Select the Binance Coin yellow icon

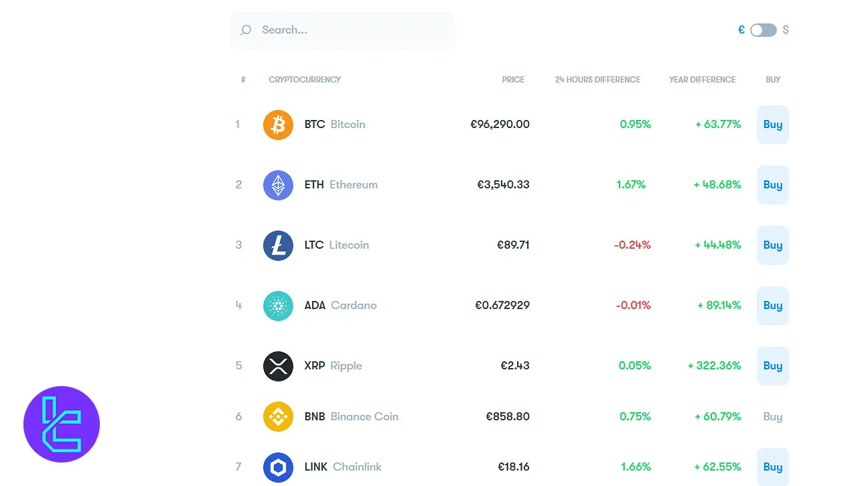point(278,416)
